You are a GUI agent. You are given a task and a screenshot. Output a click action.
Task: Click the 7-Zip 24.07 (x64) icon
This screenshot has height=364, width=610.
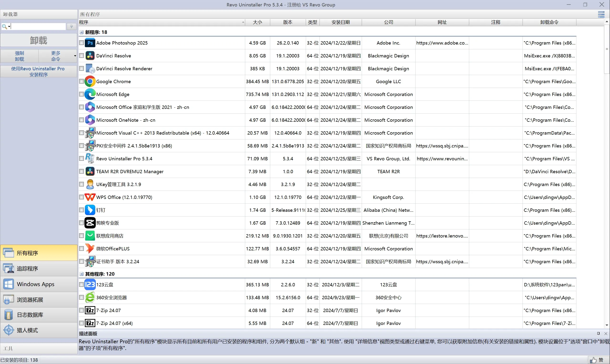click(x=90, y=323)
